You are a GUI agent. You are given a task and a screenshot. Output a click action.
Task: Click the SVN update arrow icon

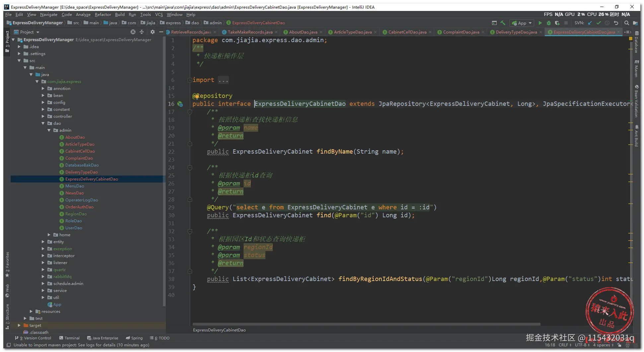pyautogui.click(x=590, y=23)
